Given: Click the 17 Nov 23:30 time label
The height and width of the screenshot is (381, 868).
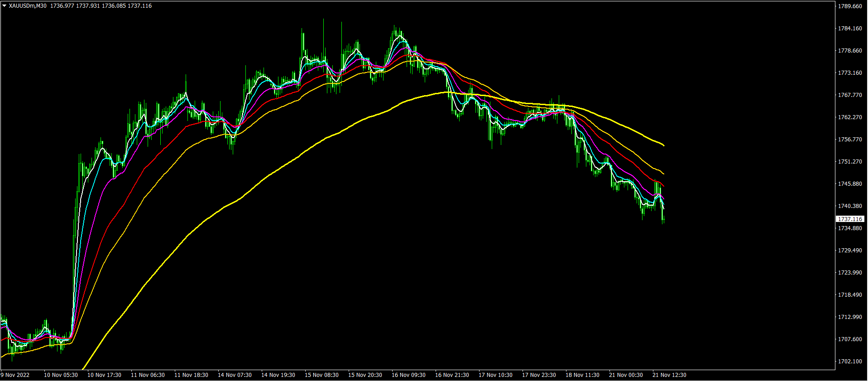Looking at the screenshot, I should pyautogui.click(x=539, y=375).
